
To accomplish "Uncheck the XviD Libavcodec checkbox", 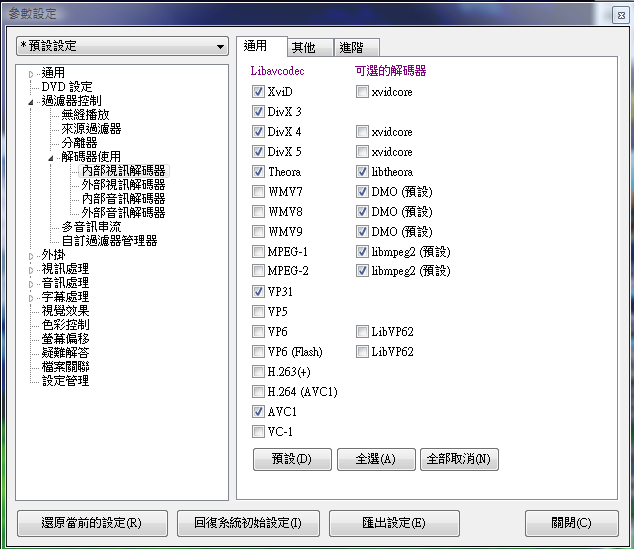I will [258, 92].
